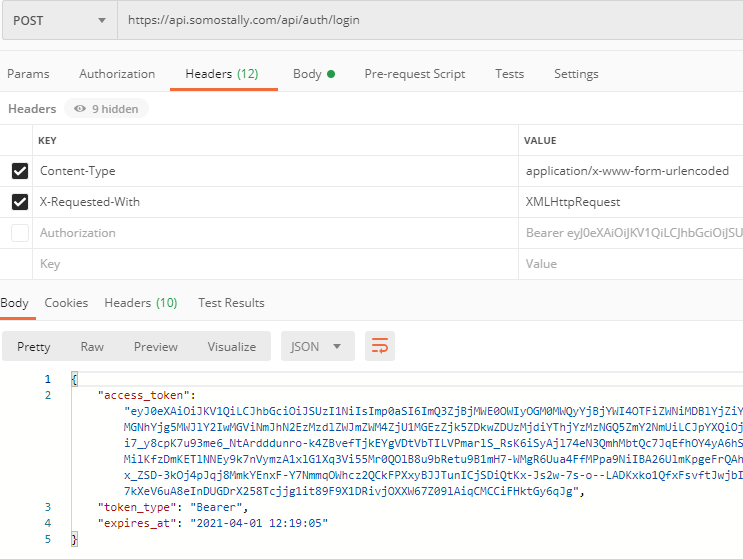Click the wrap lines icon
The width and height of the screenshot is (743, 559).
[x=380, y=347]
